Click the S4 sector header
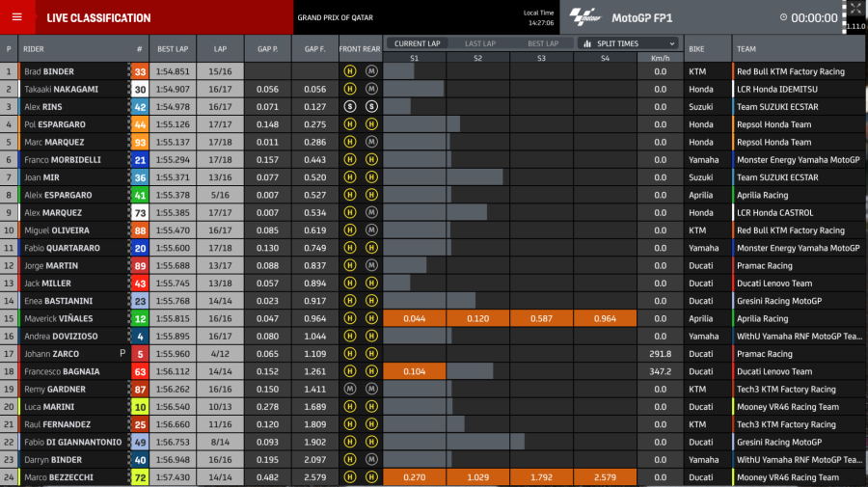 605,58
